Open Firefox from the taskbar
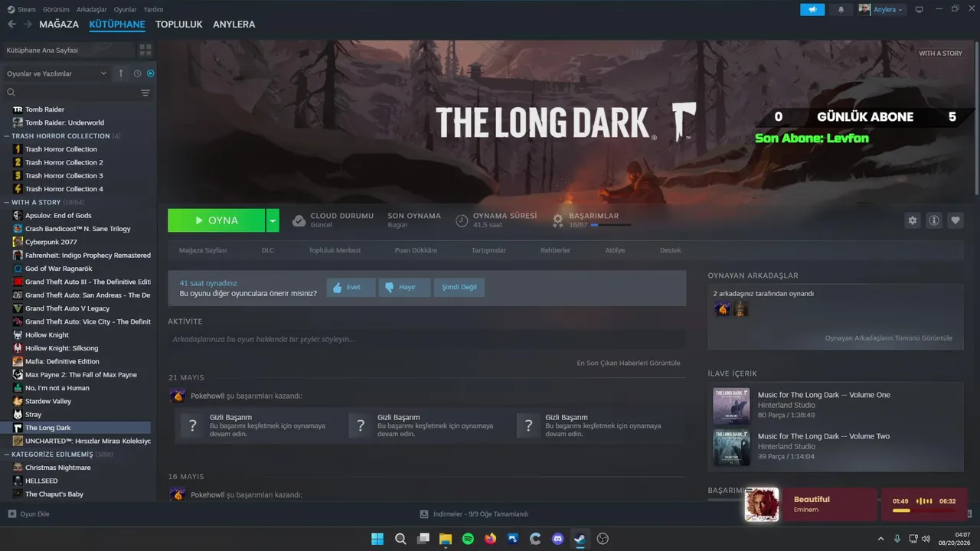 coord(490,539)
